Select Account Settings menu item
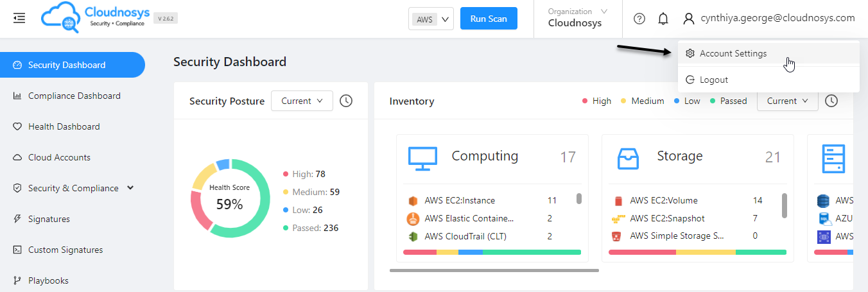 768,54
